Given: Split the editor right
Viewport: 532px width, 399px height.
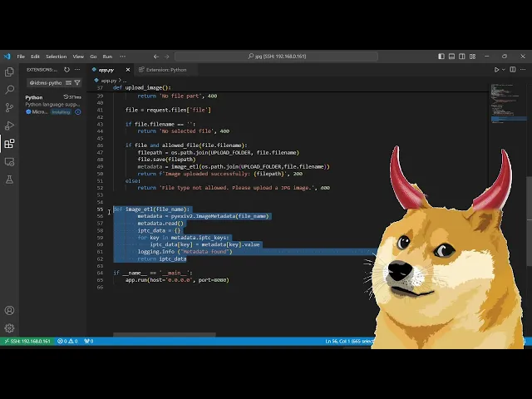Looking at the screenshot, I should coord(513,70).
